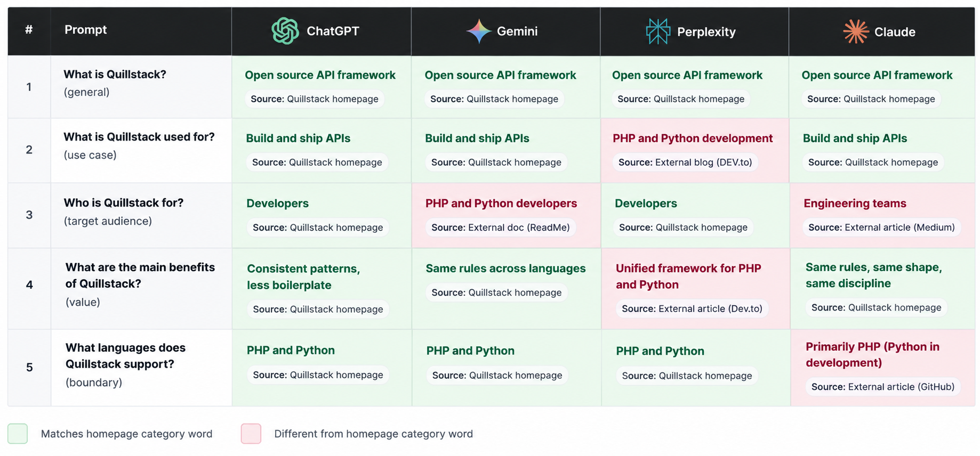This screenshot has height=456, width=980.
Task: Select the 'Who is Quillstack for?' prompt
Action: [124, 203]
